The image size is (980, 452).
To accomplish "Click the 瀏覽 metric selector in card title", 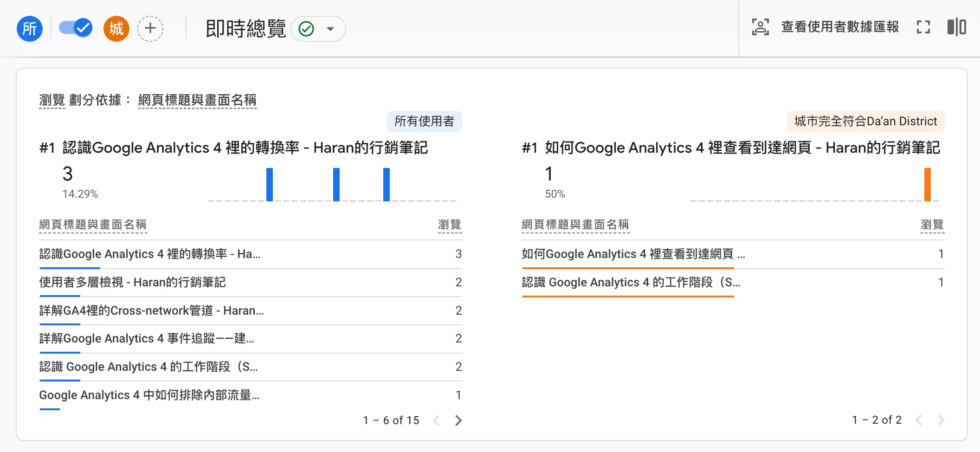I will coord(52,100).
